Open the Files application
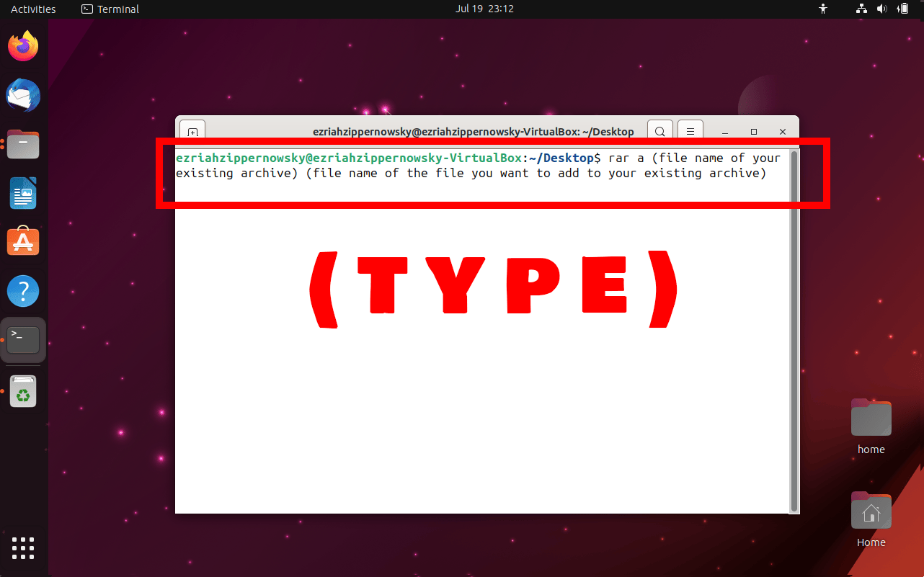Viewport: 924px width, 577px height. tap(23, 143)
